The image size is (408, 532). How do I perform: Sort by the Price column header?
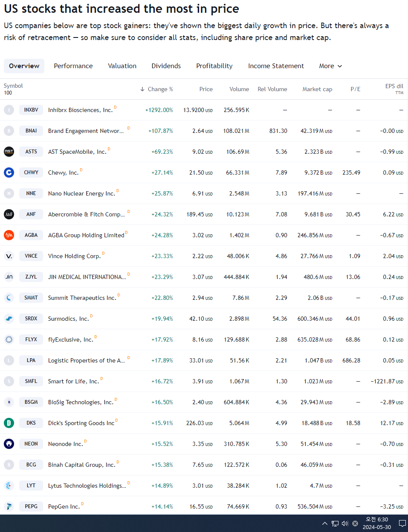[206, 89]
